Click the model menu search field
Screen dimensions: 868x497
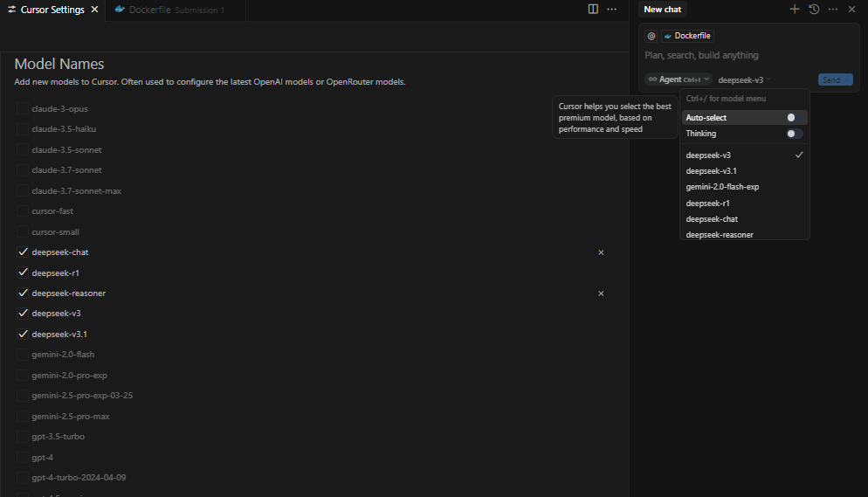(x=745, y=99)
